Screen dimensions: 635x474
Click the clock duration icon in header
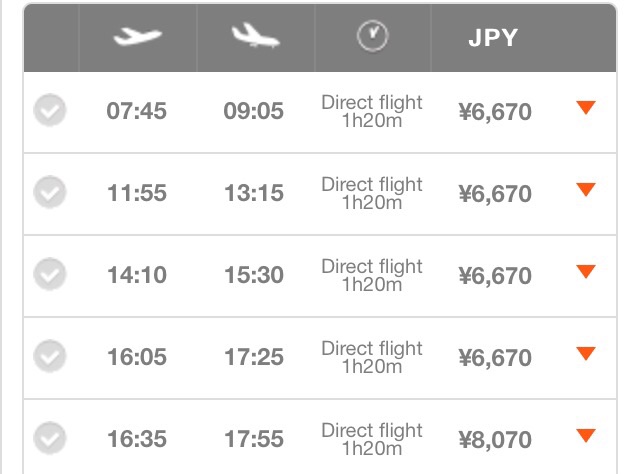point(373,36)
